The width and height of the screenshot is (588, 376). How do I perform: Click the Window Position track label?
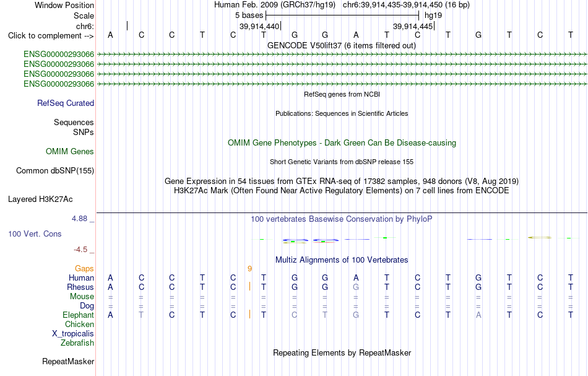pos(64,5)
